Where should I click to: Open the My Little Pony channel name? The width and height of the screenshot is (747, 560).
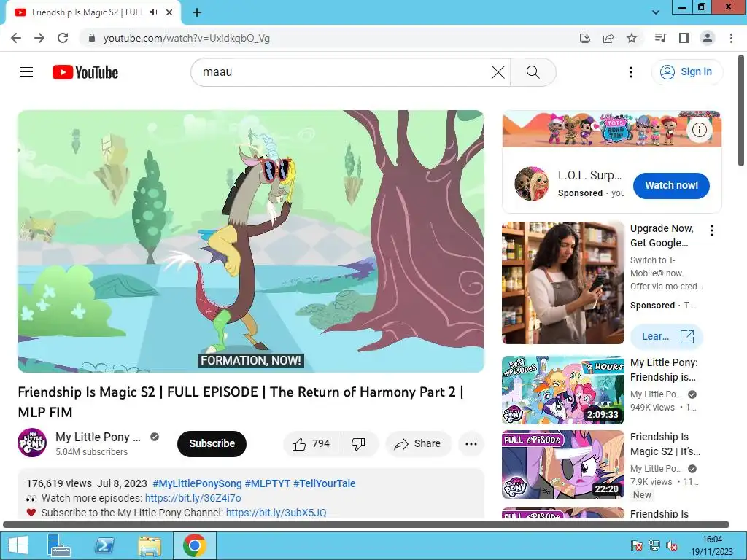click(x=98, y=437)
